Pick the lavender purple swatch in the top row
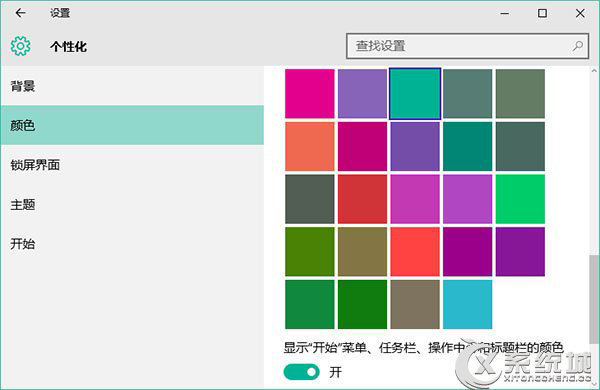The height and width of the screenshot is (390, 600). click(x=362, y=94)
